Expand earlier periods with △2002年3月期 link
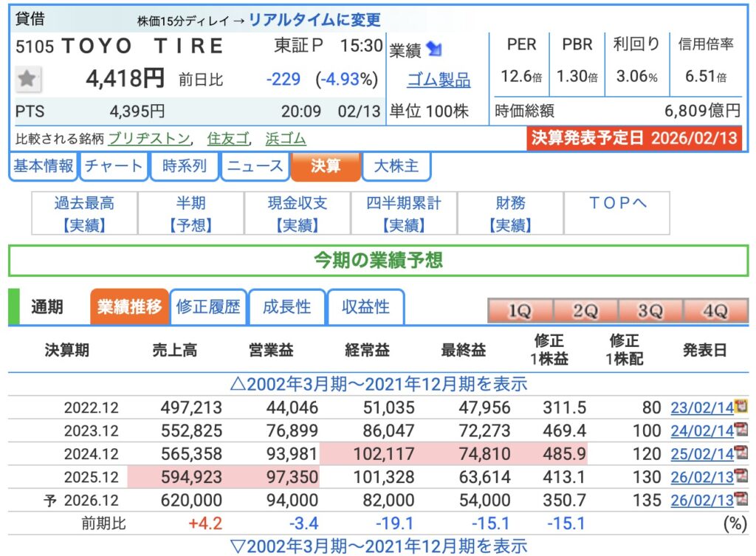 point(379,384)
